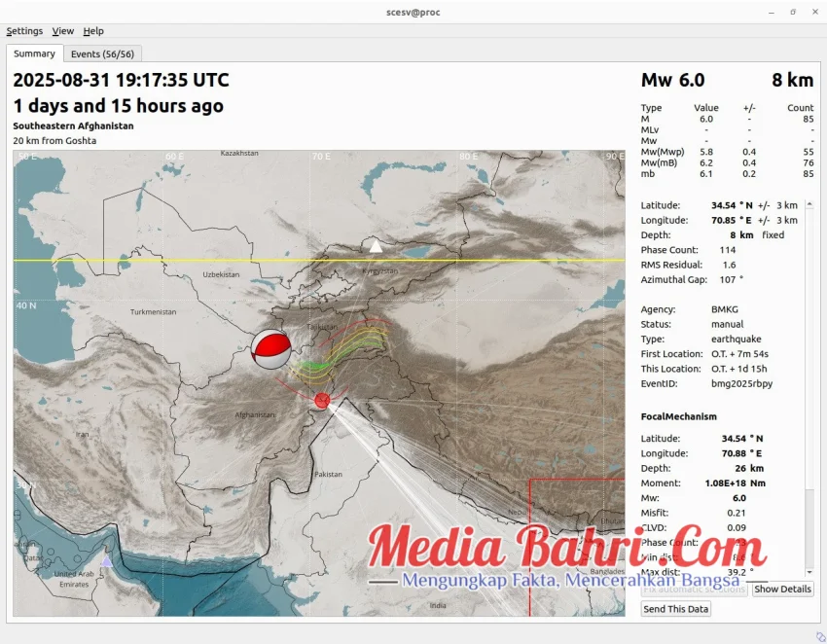Click the M row count 85
This screenshot has height=644, width=827.
pos(808,120)
